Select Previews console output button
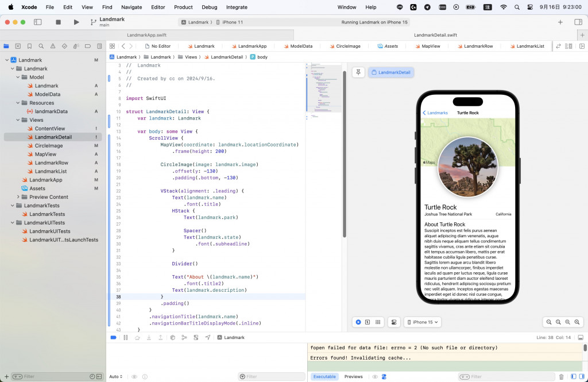Screen dimensions: 588x382 [x=353, y=377]
